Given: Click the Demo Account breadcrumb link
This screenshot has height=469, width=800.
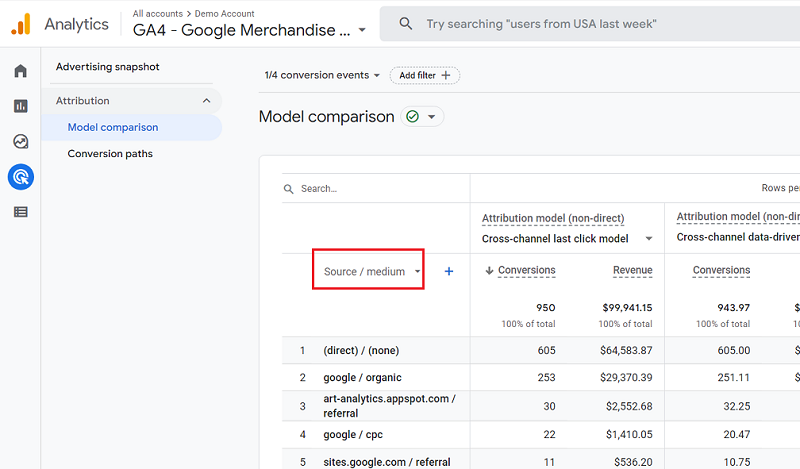Looking at the screenshot, I should pyautogui.click(x=224, y=14).
